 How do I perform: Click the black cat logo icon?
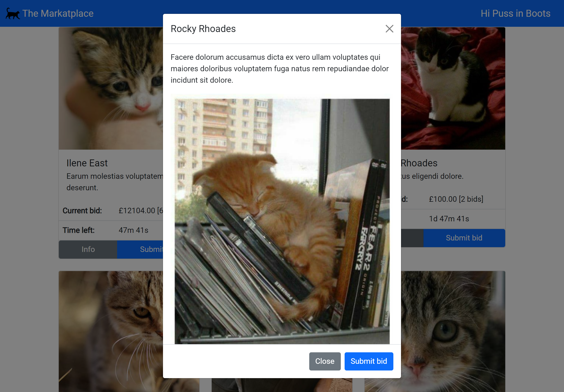click(x=12, y=14)
